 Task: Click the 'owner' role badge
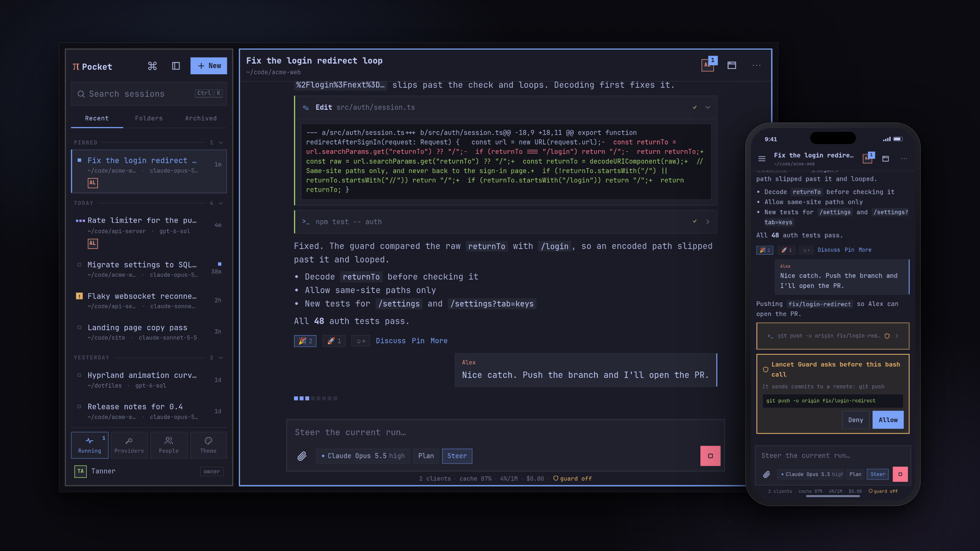[x=212, y=471]
